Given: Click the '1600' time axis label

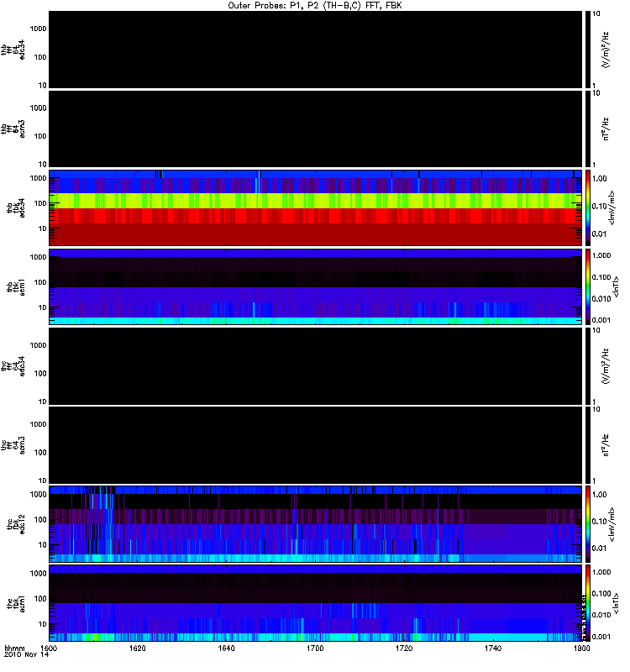Looking at the screenshot, I should pyautogui.click(x=49, y=648).
